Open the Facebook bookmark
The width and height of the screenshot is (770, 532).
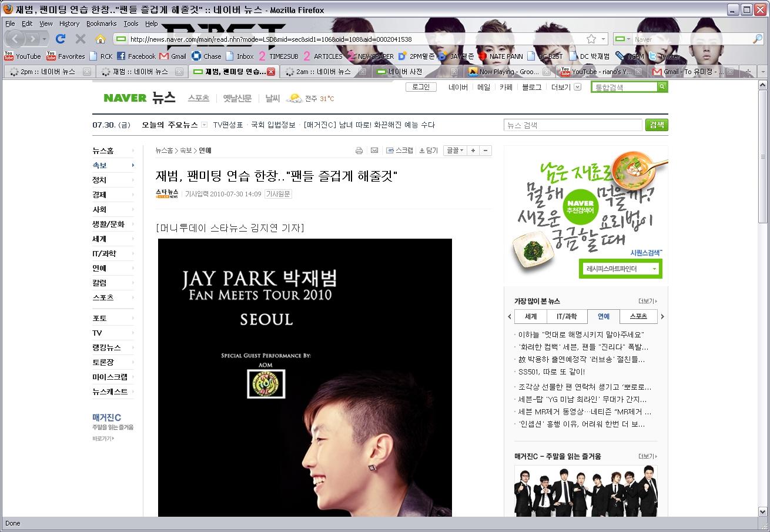136,56
